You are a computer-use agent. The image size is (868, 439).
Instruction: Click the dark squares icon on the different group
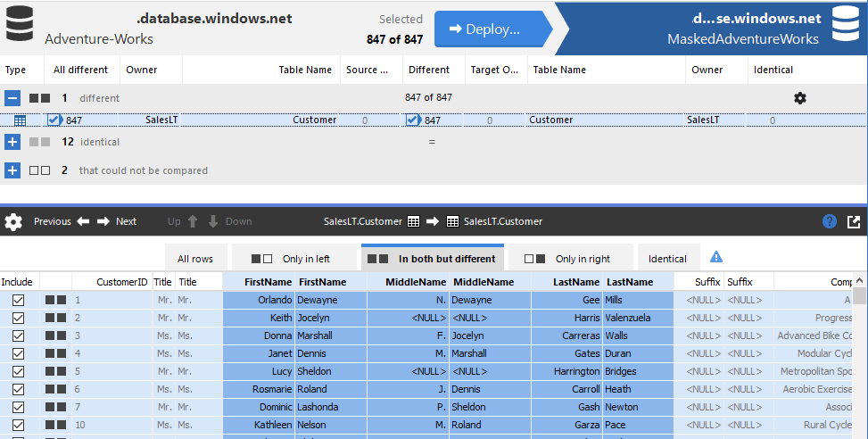(x=40, y=98)
